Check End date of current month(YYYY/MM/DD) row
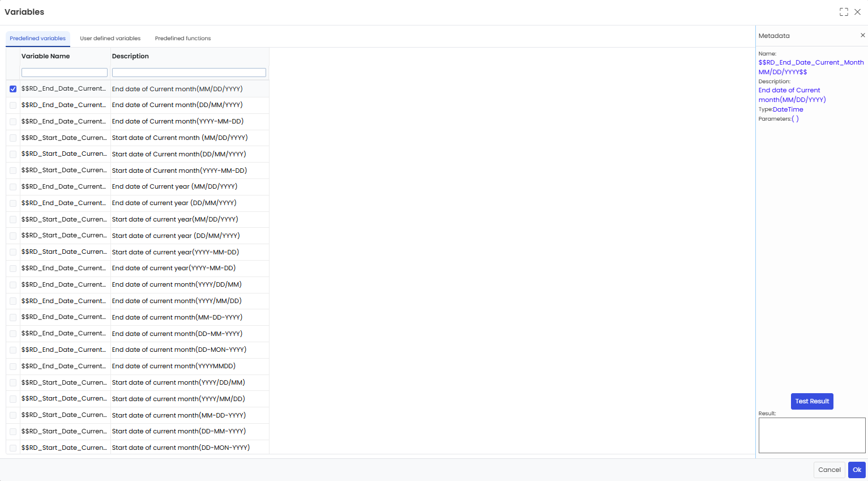 [x=13, y=301]
